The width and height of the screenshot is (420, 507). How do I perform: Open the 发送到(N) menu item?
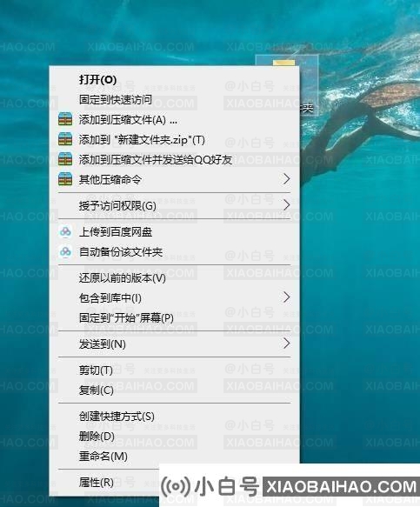(x=174, y=344)
